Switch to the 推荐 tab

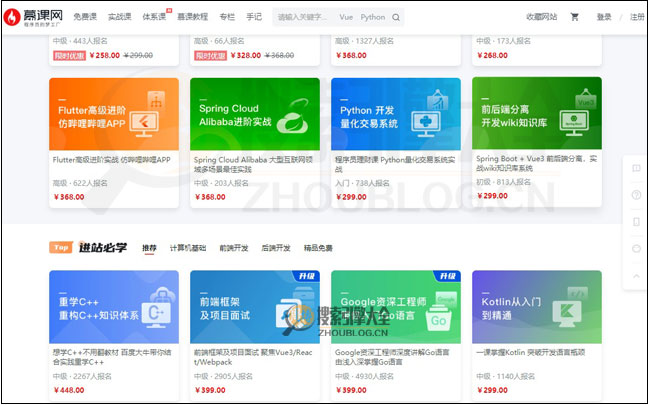click(149, 248)
